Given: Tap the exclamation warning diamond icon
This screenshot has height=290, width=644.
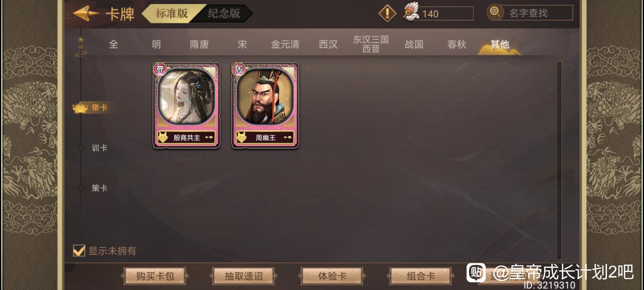Looking at the screenshot, I should (x=387, y=13).
